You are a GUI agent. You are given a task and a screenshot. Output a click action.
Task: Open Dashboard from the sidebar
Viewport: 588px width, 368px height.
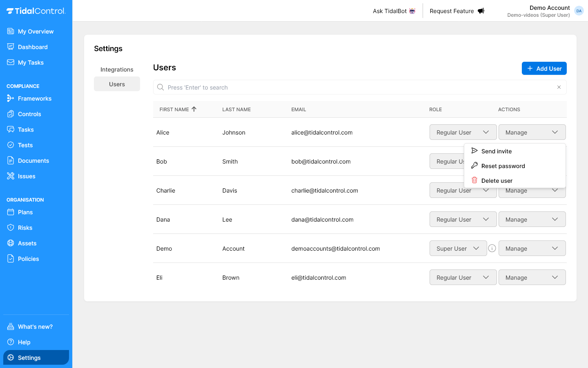point(32,47)
